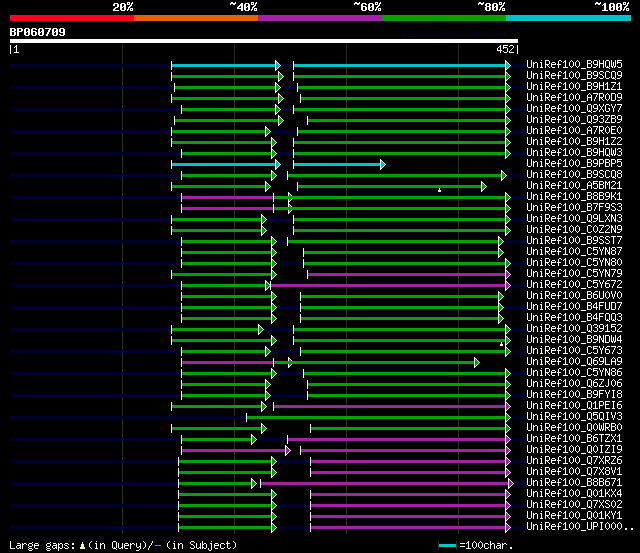View hit UniRef100_Q39152
This screenshot has width=640, height=553.
[574, 329]
